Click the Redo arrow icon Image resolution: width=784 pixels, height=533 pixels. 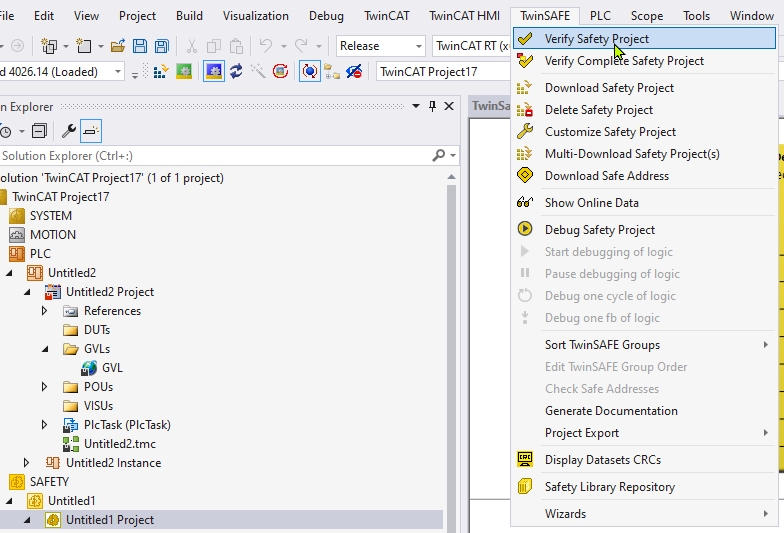click(301, 46)
